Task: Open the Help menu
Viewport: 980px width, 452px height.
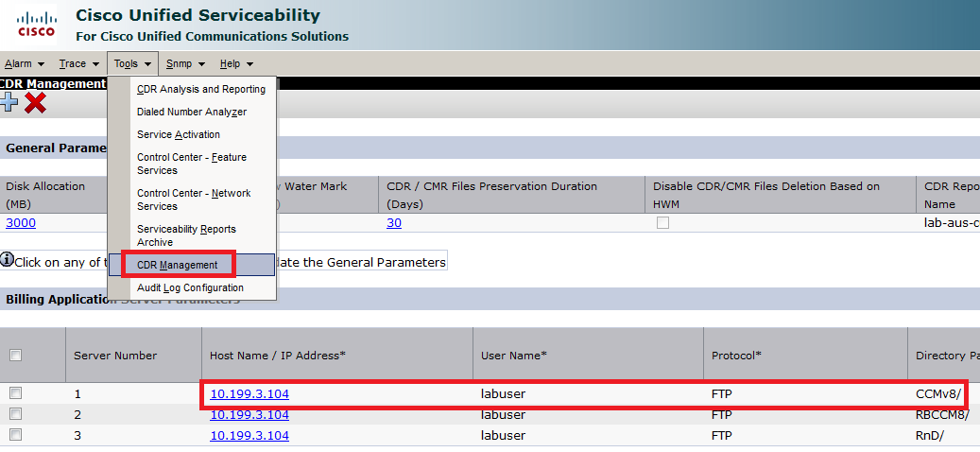Action: tap(236, 63)
